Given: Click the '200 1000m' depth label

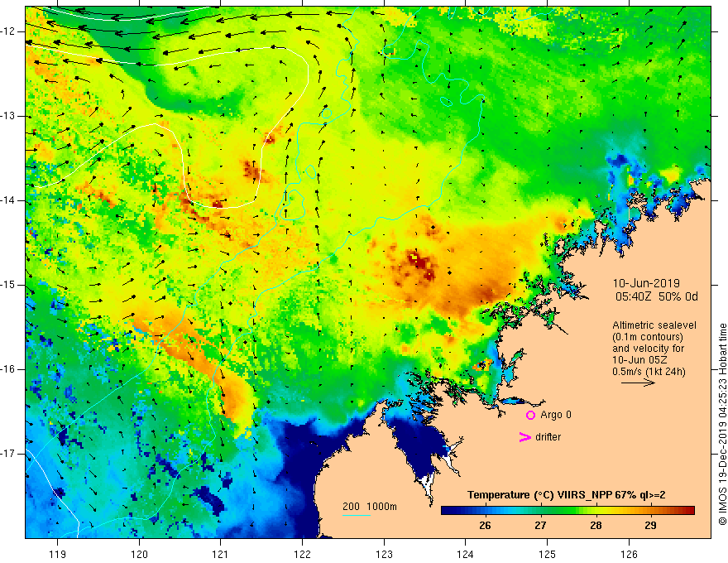Looking at the screenshot, I should [370, 507].
